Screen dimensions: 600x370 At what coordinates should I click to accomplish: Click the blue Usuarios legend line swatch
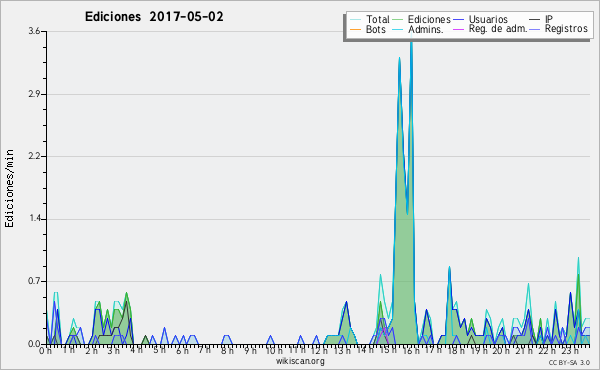click(458, 20)
